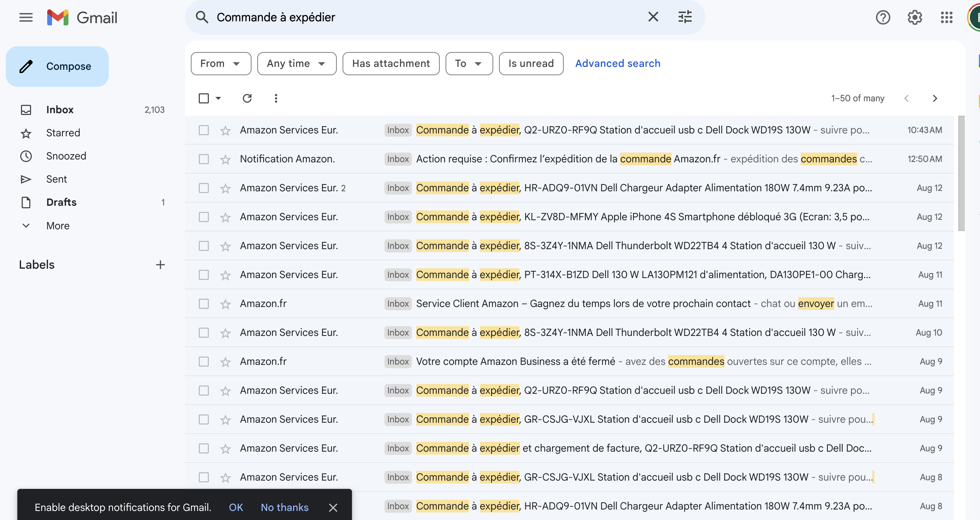The width and height of the screenshot is (980, 520).
Task: Open Google apps grid icon
Action: (x=946, y=17)
